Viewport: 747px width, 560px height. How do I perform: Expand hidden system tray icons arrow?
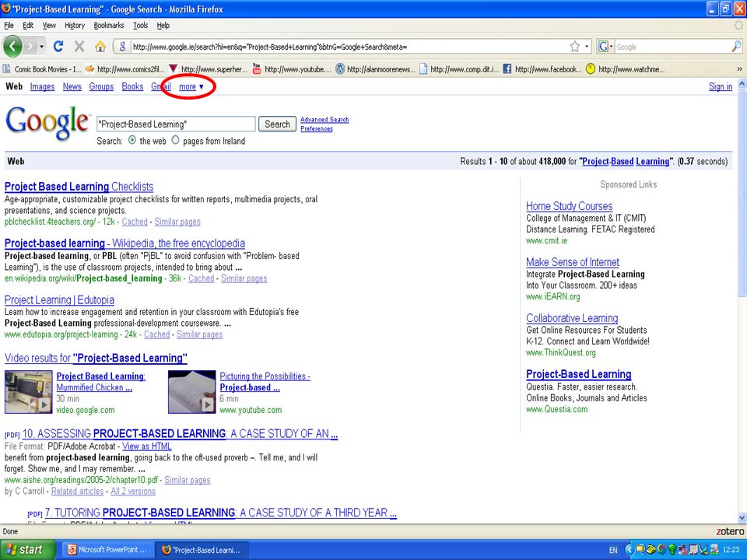coord(629,550)
